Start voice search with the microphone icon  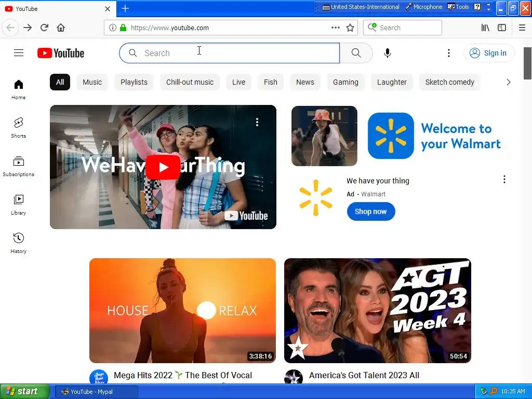point(388,53)
